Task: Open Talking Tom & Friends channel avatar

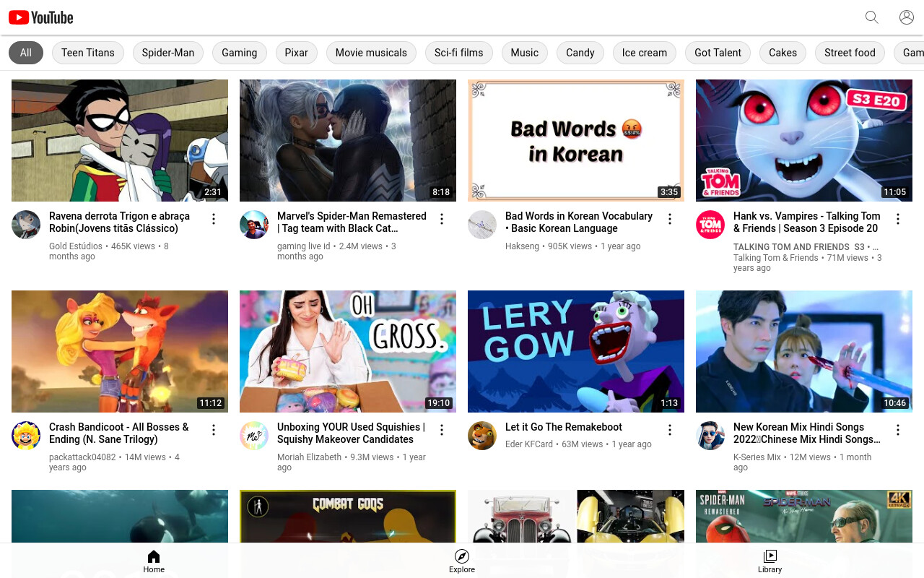Action: pos(710,225)
